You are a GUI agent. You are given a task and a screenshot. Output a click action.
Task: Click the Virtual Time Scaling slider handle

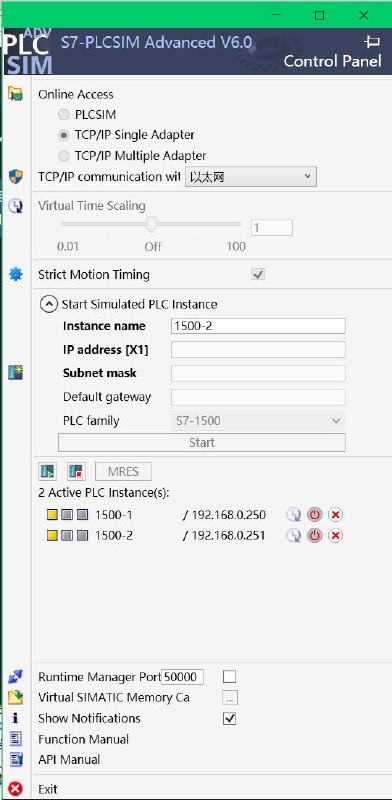click(151, 224)
